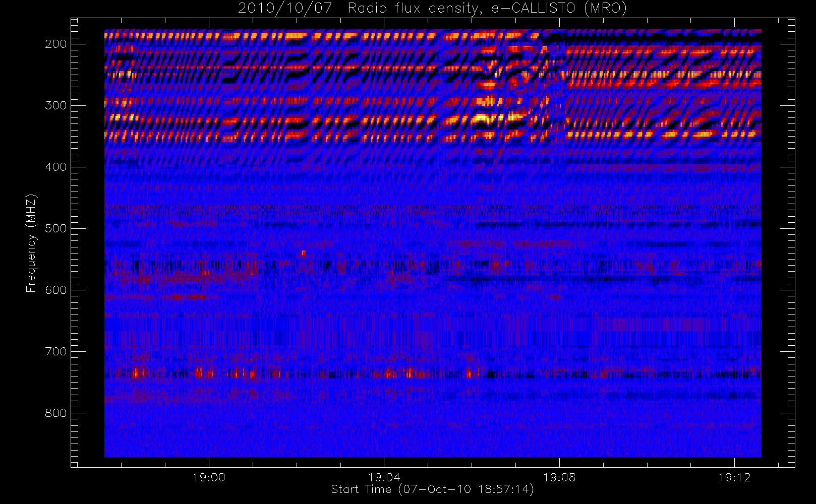Viewport: 816px width, 504px height.
Task: Click the "Frequency (MHZ)" axis label
Action: 31,243
